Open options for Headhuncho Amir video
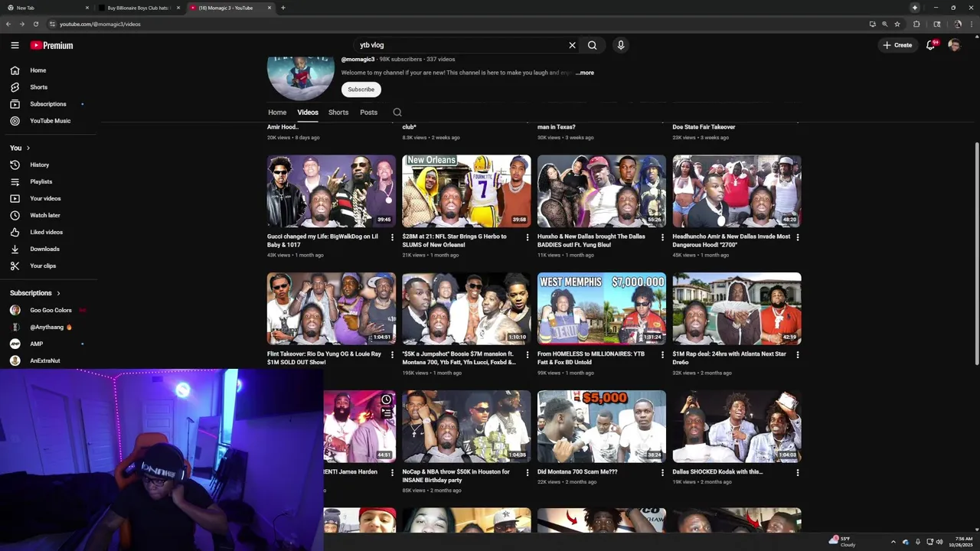The image size is (980, 551). [798, 237]
